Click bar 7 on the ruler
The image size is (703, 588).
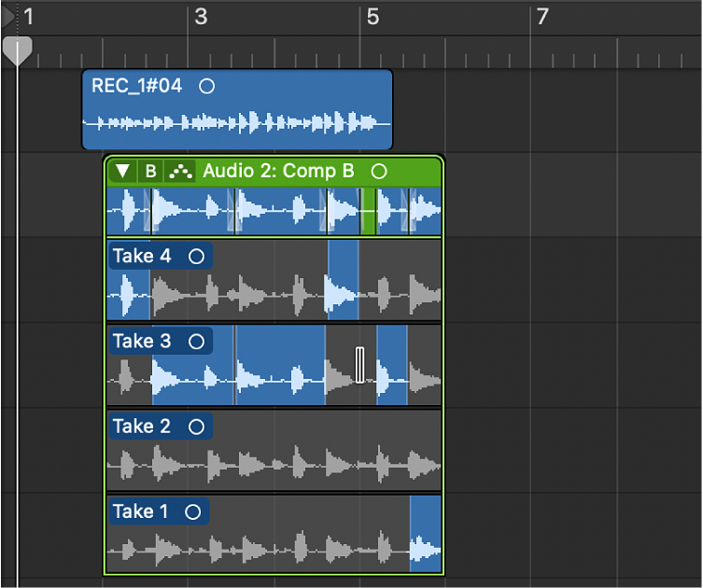(542, 17)
